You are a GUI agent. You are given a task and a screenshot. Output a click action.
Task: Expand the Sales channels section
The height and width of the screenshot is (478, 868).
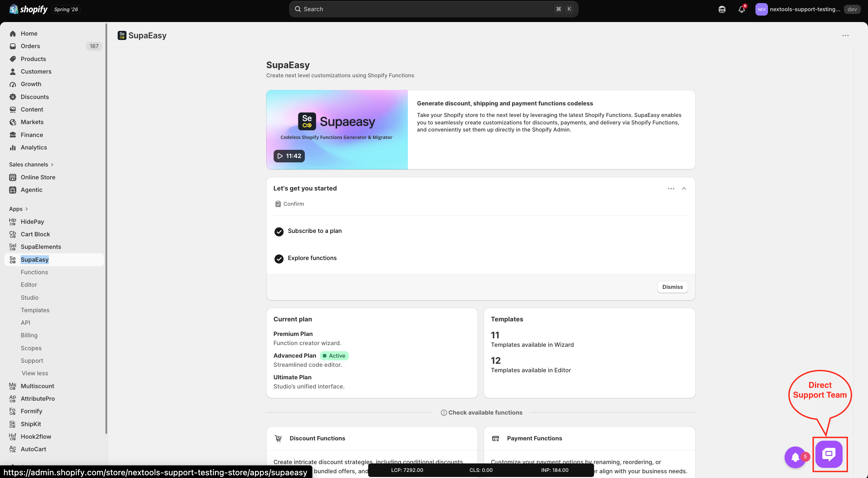31,165
